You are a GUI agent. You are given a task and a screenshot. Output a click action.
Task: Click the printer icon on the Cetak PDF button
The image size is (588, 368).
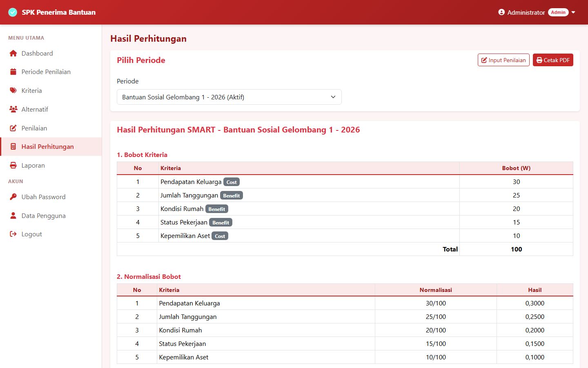tap(539, 60)
